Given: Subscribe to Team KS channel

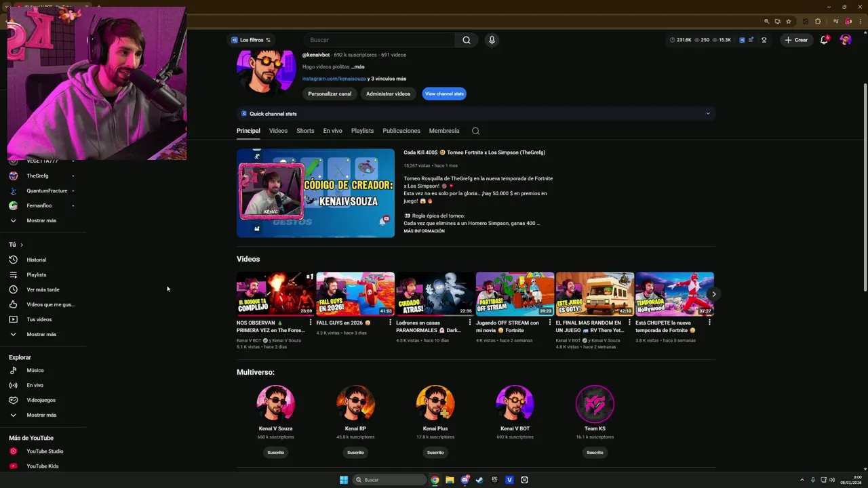Looking at the screenshot, I should tap(595, 452).
